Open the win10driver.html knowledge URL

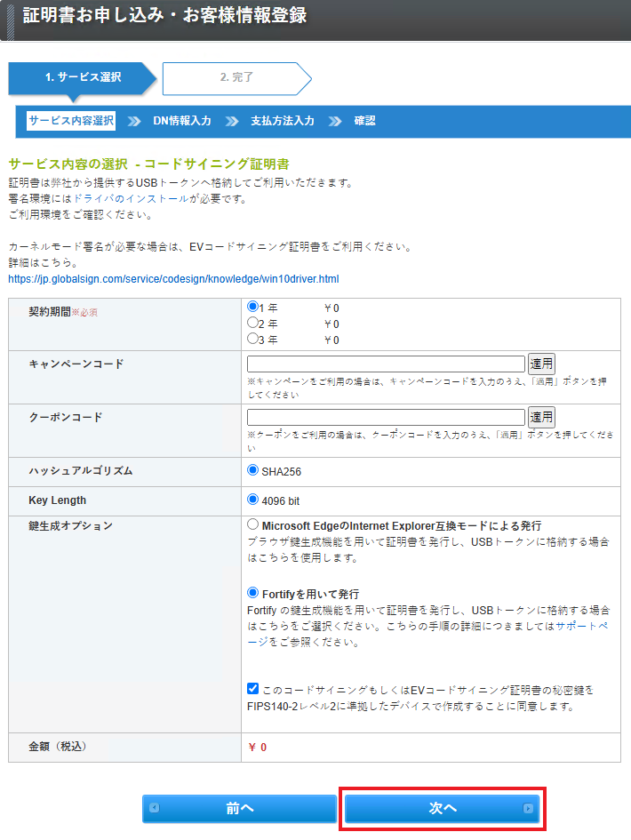pos(173,279)
